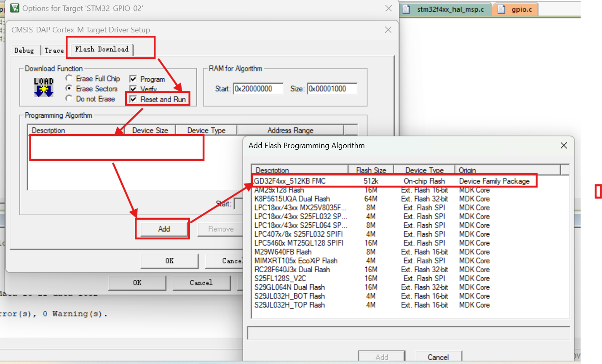Click the path field below algorithm list

tap(409, 333)
